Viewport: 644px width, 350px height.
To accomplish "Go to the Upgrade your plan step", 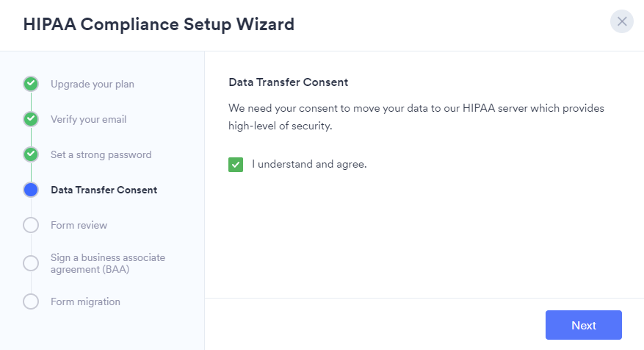I will (x=93, y=84).
